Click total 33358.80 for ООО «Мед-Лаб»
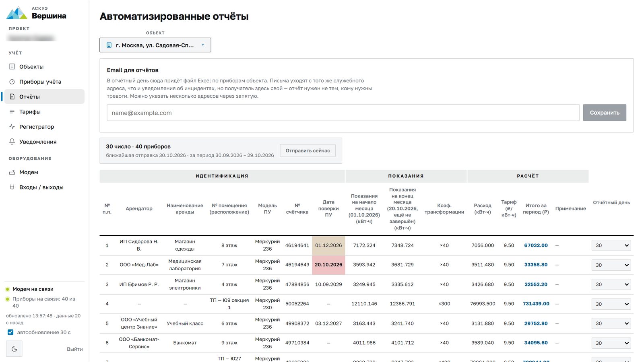The width and height of the screenshot is (644, 362). pos(536,265)
